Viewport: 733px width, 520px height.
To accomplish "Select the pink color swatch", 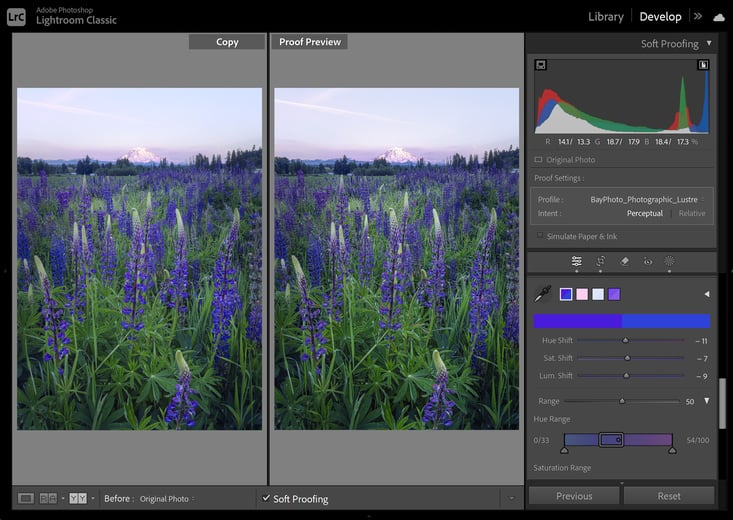I will (582, 294).
